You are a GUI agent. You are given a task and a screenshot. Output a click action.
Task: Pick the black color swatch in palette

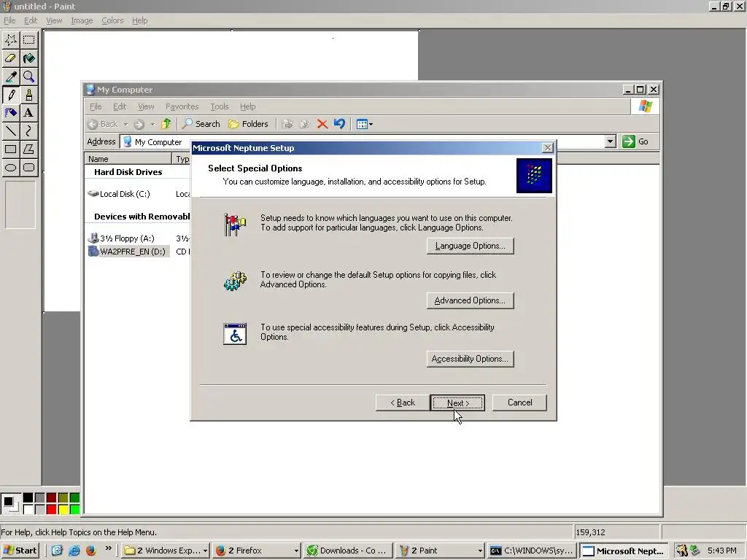[x=28, y=498]
